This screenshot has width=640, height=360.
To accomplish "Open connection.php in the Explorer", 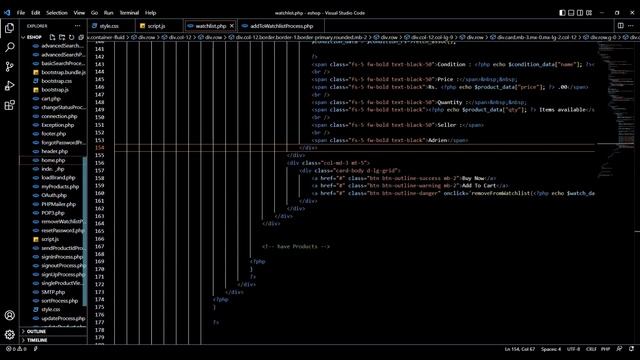I will click(x=59, y=116).
